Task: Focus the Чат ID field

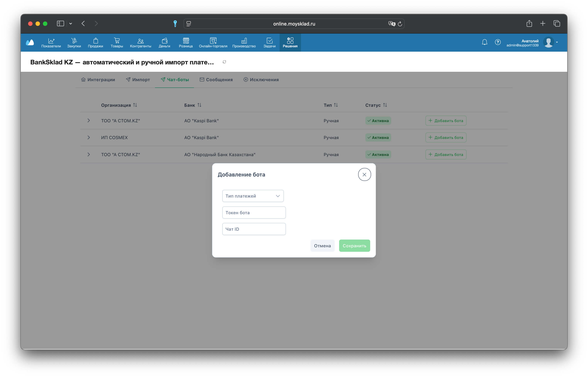Action: [254, 229]
